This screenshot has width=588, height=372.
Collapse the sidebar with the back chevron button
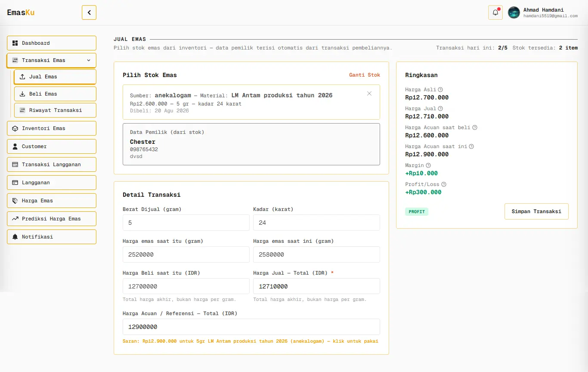(89, 12)
